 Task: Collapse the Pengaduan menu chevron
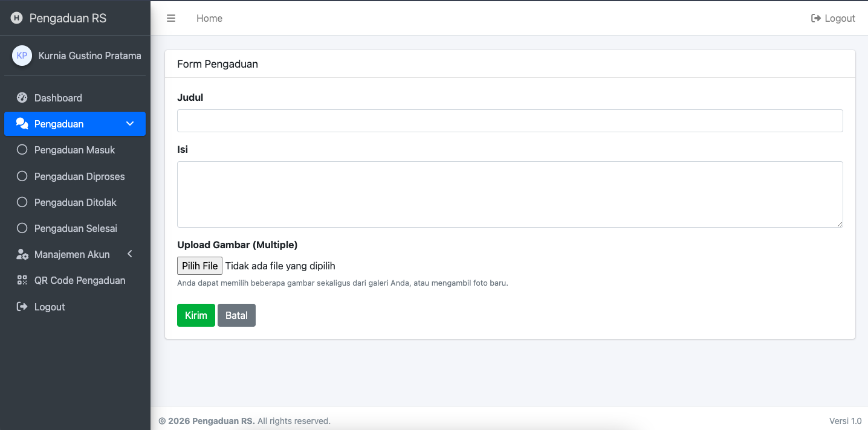point(130,124)
